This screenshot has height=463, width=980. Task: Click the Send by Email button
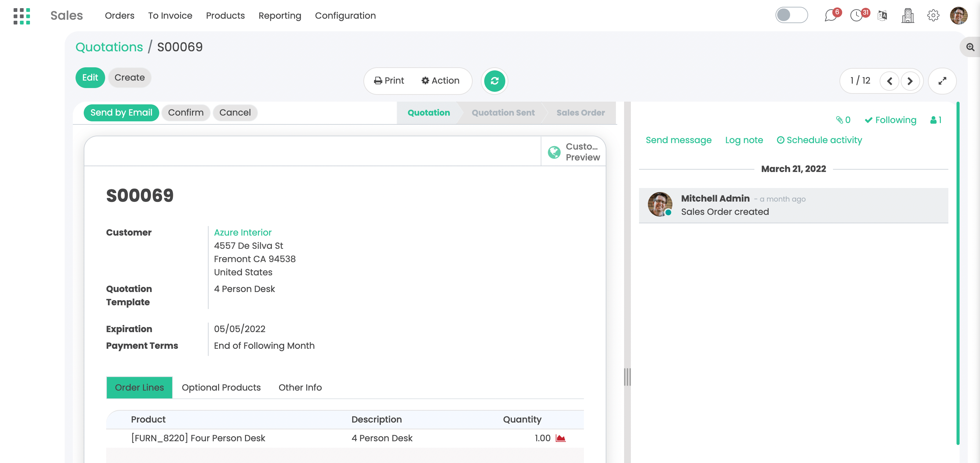pyautogui.click(x=121, y=113)
